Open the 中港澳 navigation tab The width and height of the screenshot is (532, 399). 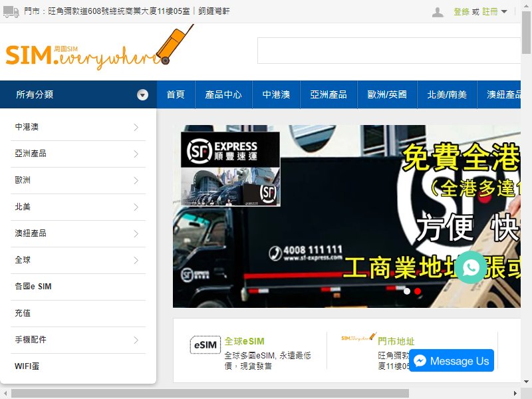pyautogui.click(x=276, y=94)
